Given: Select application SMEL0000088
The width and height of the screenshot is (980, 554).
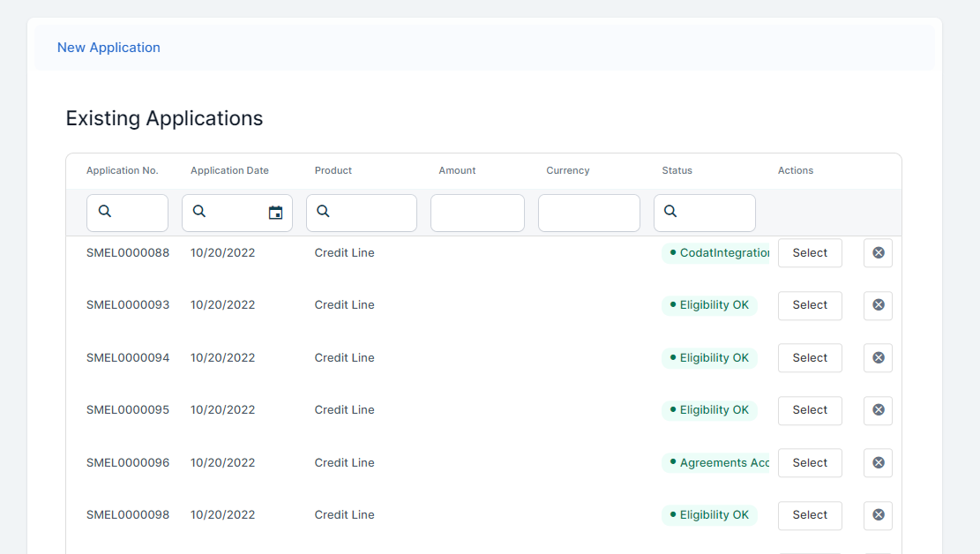Looking at the screenshot, I should [x=809, y=253].
